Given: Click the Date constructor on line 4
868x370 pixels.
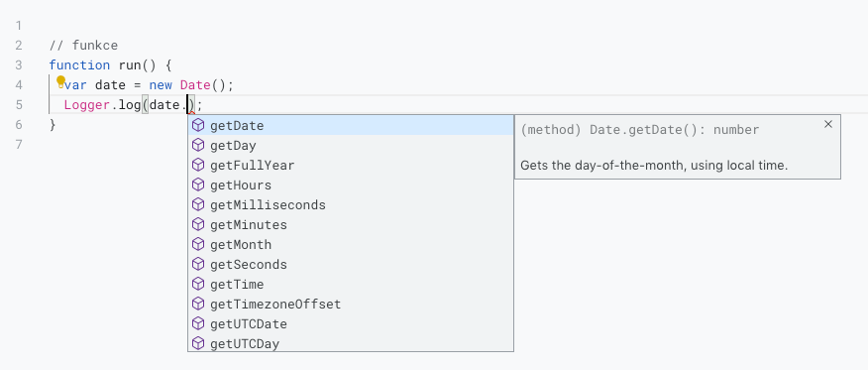Looking at the screenshot, I should (x=195, y=85).
